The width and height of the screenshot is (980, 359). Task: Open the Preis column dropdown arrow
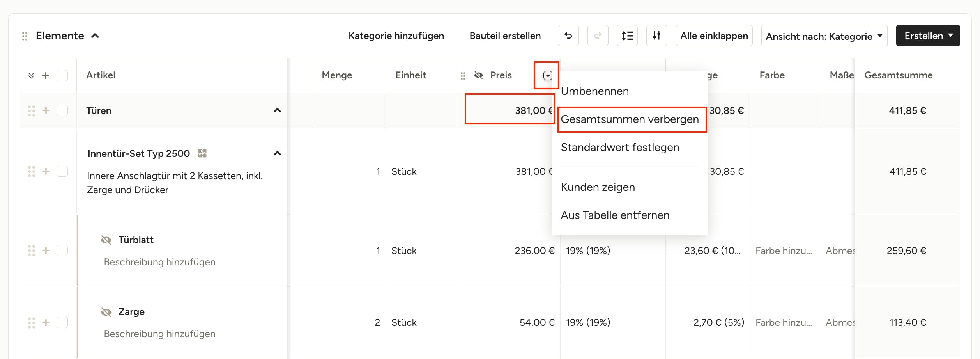(x=547, y=76)
